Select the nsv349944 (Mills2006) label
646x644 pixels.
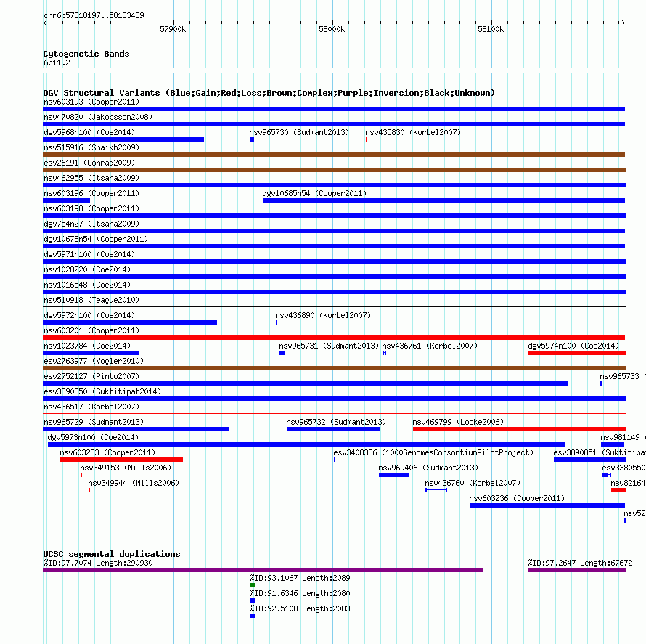pos(134,483)
